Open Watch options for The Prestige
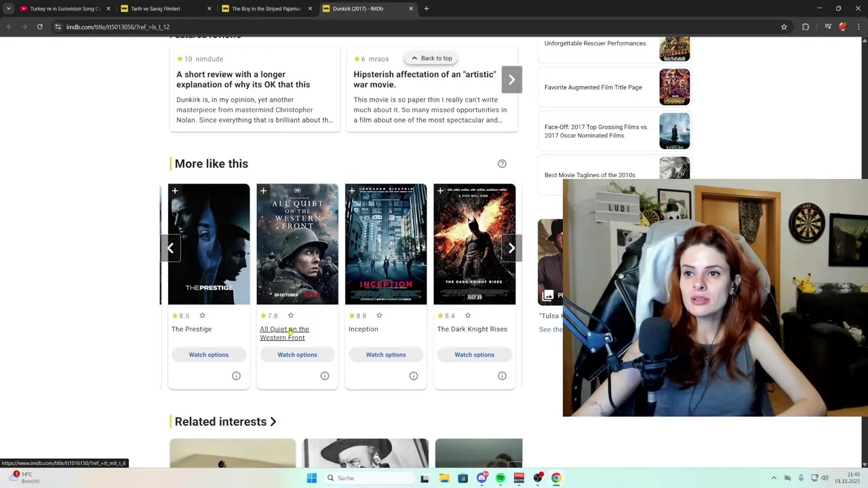Viewport: 868px width, 488px height. pos(209,354)
